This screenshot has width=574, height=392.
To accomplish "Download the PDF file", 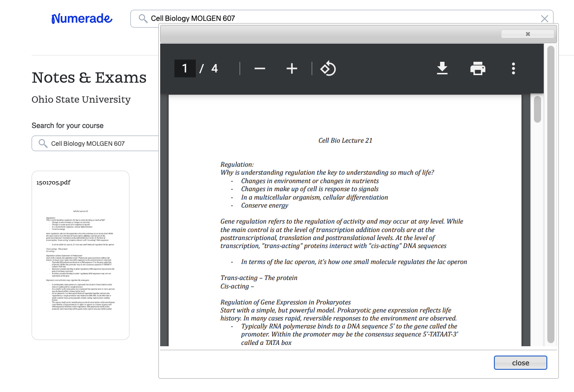I will [442, 68].
